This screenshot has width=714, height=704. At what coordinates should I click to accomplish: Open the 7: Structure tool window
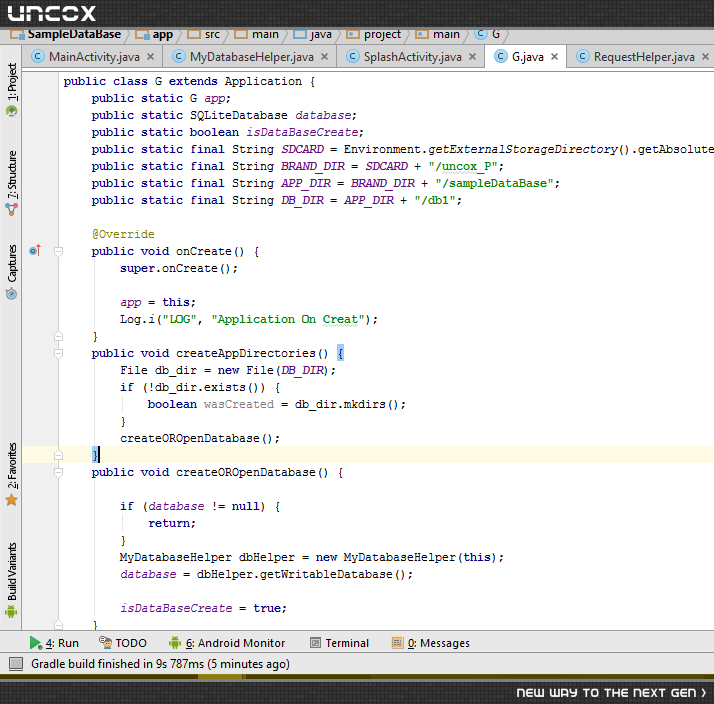12,183
